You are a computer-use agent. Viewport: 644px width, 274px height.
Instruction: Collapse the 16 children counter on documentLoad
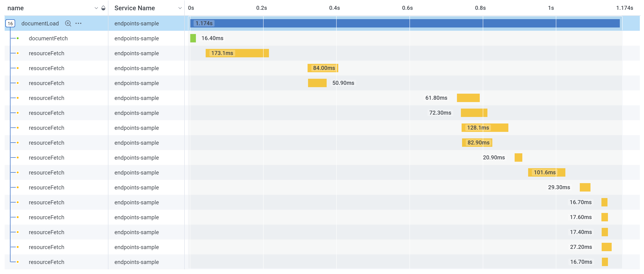[10, 23]
